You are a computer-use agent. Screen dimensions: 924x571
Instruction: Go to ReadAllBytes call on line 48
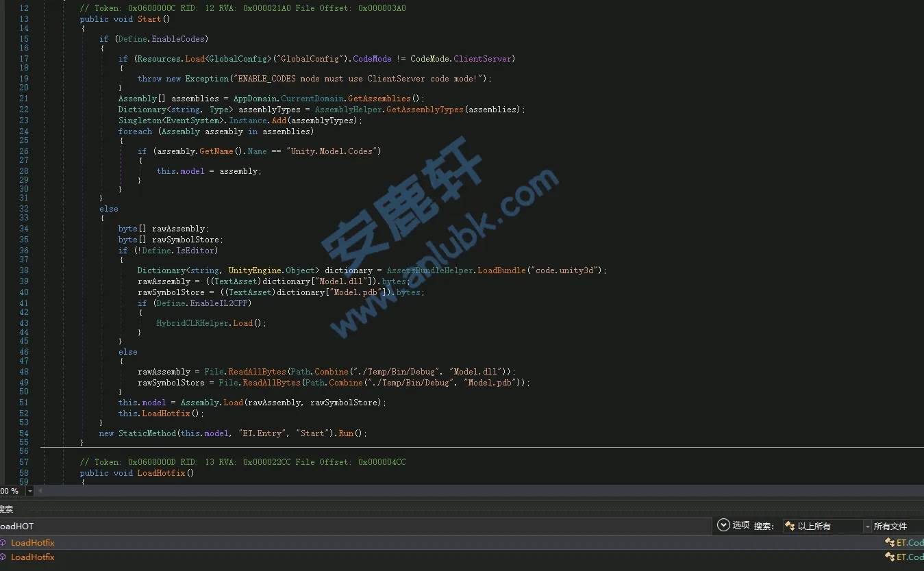(x=258, y=372)
